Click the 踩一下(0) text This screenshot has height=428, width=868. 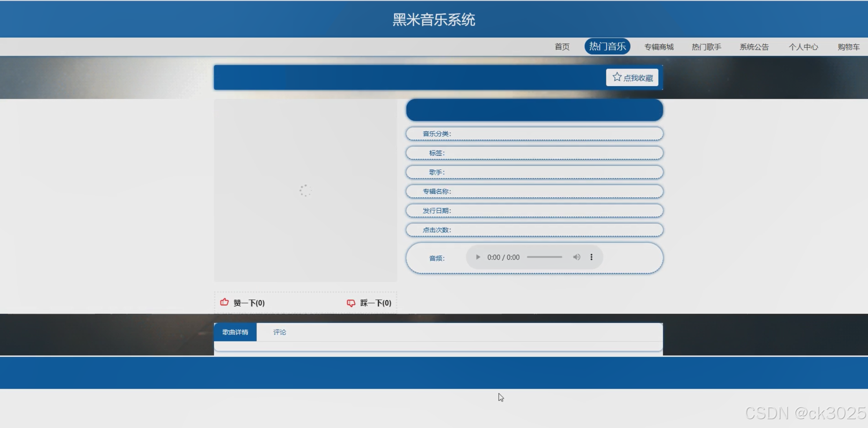(375, 303)
